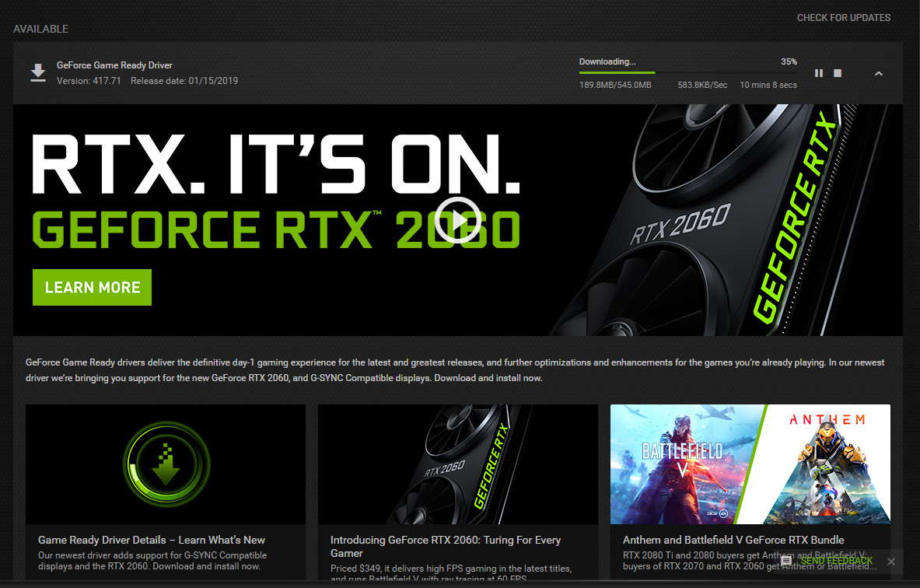Viewport: 920px width, 588px height.
Task: Click the 'GeForce Game Ready Driver' title
Action: [x=114, y=65]
